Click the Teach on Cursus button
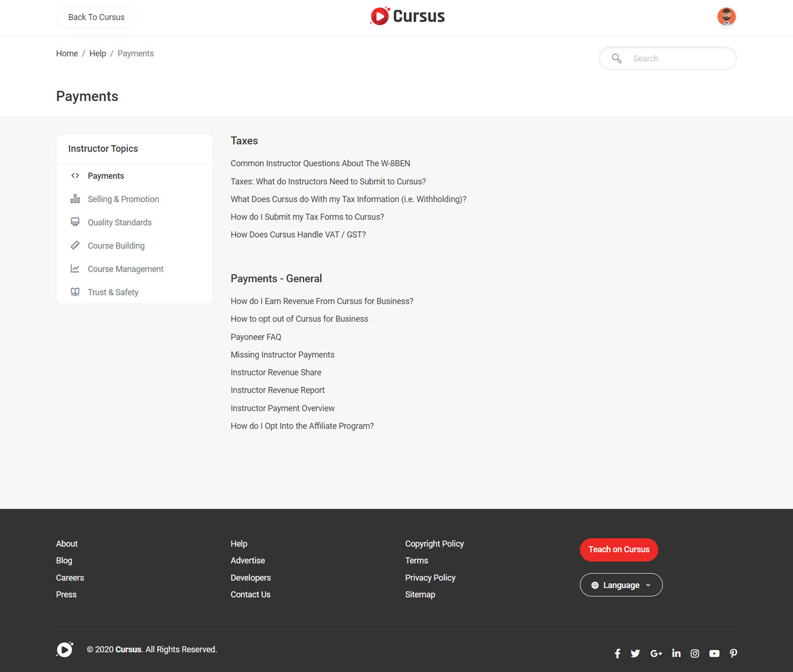This screenshot has height=672, width=793. coord(618,549)
